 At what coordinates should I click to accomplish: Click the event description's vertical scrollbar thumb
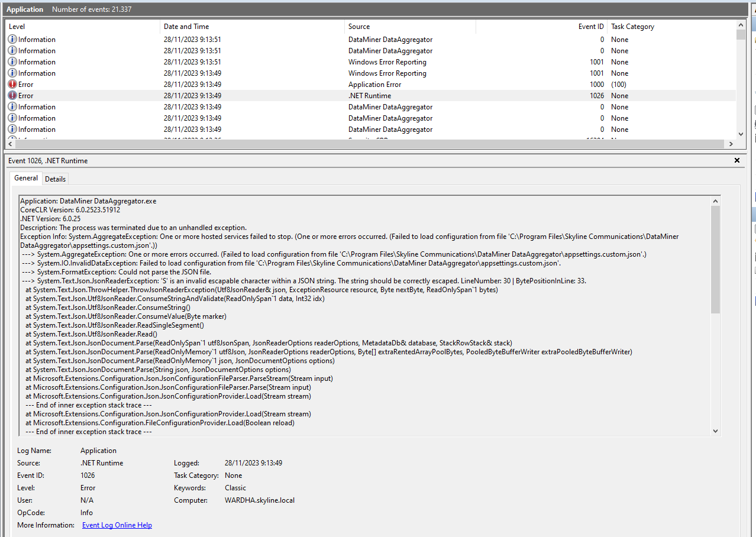[x=715, y=260]
